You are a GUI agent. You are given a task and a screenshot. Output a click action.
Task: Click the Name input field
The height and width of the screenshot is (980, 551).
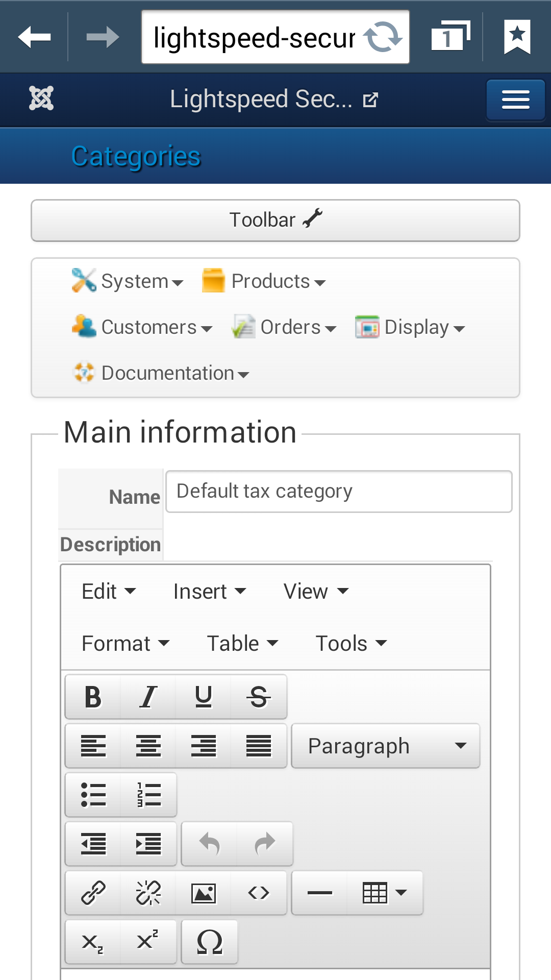click(x=339, y=492)
